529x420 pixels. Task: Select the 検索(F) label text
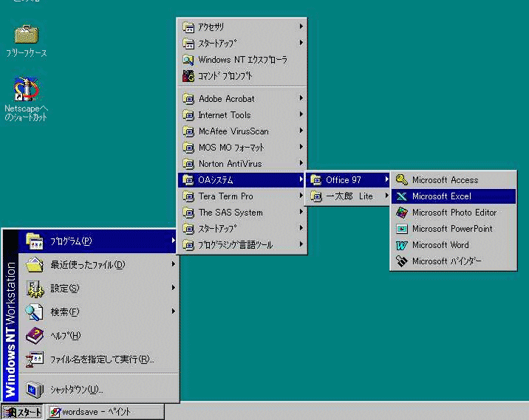point(65,312)
